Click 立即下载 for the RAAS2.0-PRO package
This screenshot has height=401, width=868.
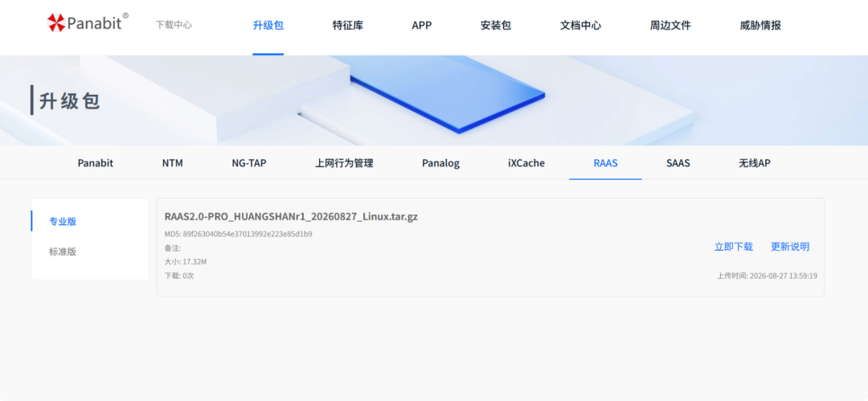[734, 247]
